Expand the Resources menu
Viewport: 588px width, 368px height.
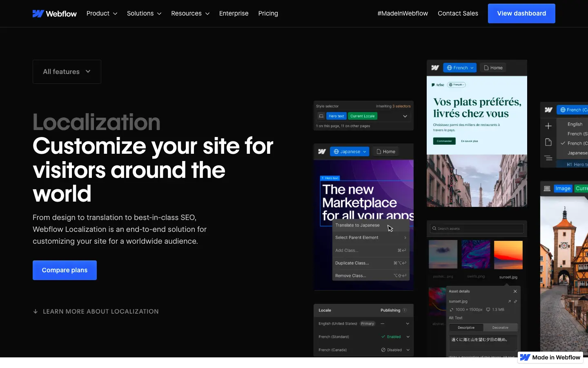190,13
